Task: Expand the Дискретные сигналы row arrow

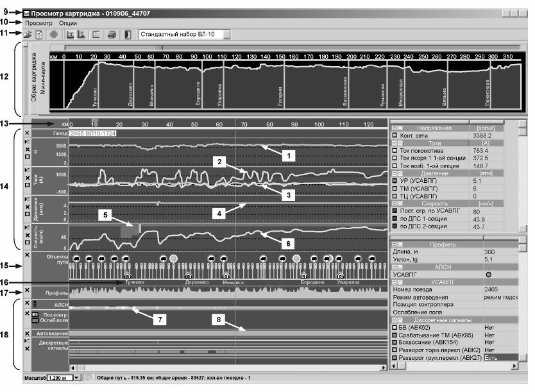Action: pyautogui.click(x=28, y=341)
